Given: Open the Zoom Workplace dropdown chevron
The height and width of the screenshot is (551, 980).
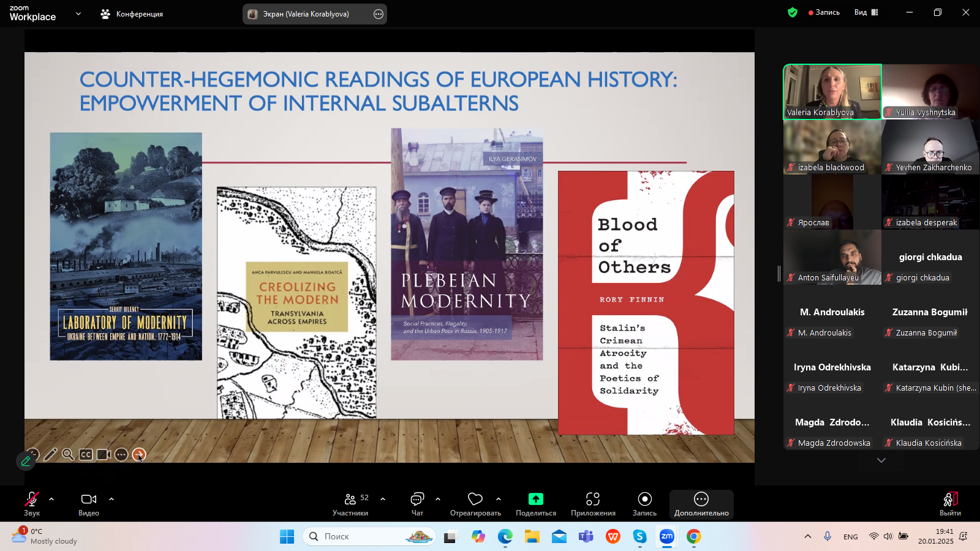Looking at the screenshot, I should click(x=78, y=13).
